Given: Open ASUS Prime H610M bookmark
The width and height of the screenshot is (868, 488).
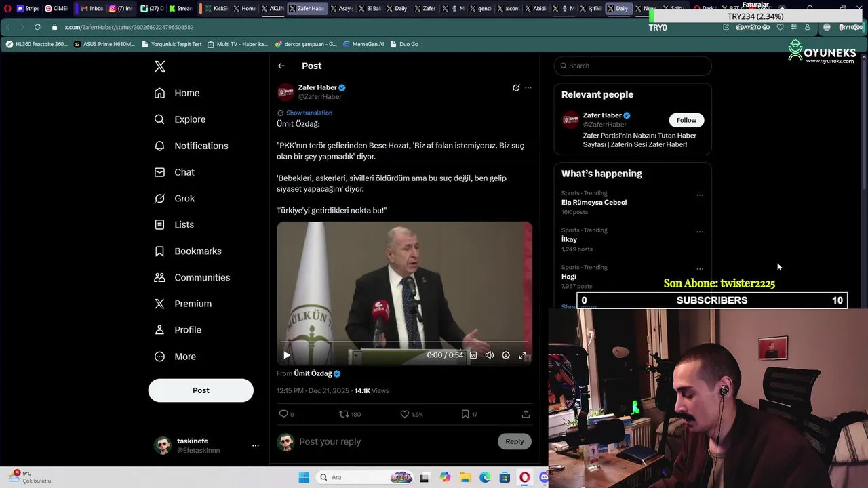Looking at the screenshot, I should pos(104,44).
